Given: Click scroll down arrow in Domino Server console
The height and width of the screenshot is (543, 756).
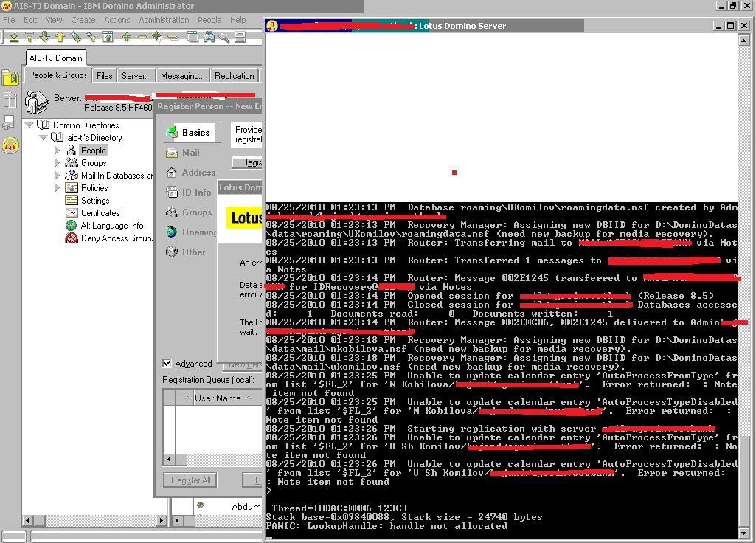Looking at the screenshot, I should [x=743, y=533].
